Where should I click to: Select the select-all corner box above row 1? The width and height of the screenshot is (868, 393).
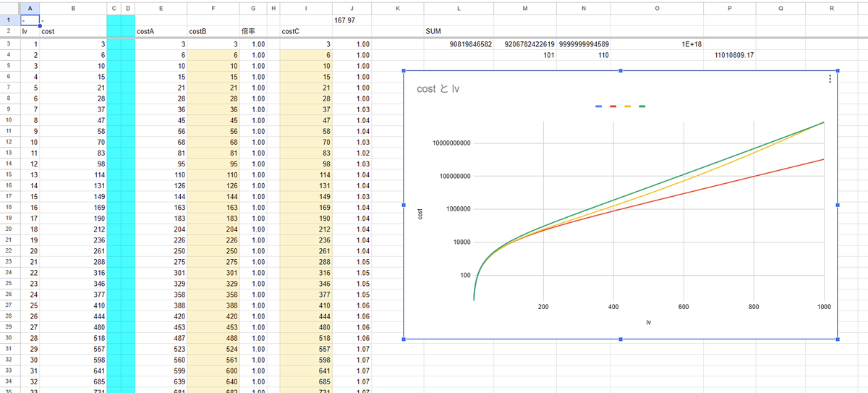(7, 8)
